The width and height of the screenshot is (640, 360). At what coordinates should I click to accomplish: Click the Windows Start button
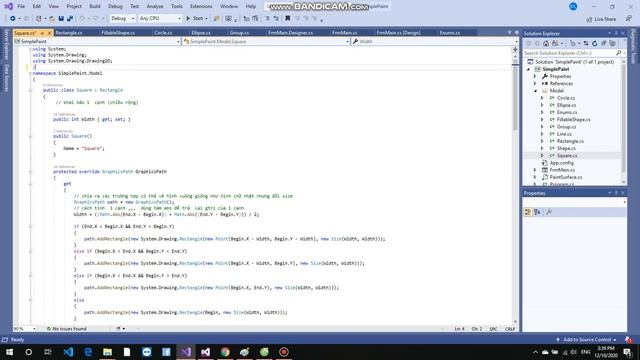click(x=9, y=352)
